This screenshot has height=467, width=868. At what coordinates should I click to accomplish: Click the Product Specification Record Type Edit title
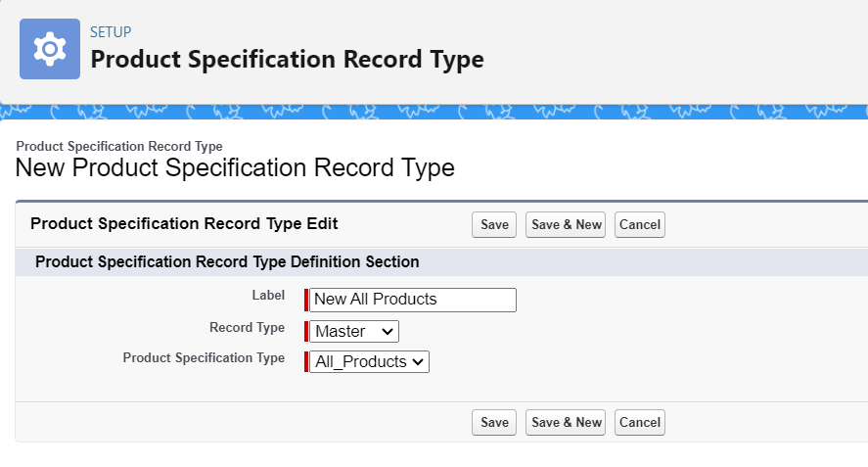click(x=184, y=223)
